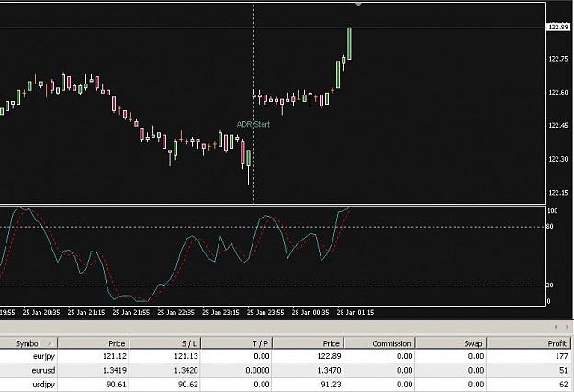
Task: Click the 25 Jan 23:15 time axis label
Action: (x=220, y=312)
